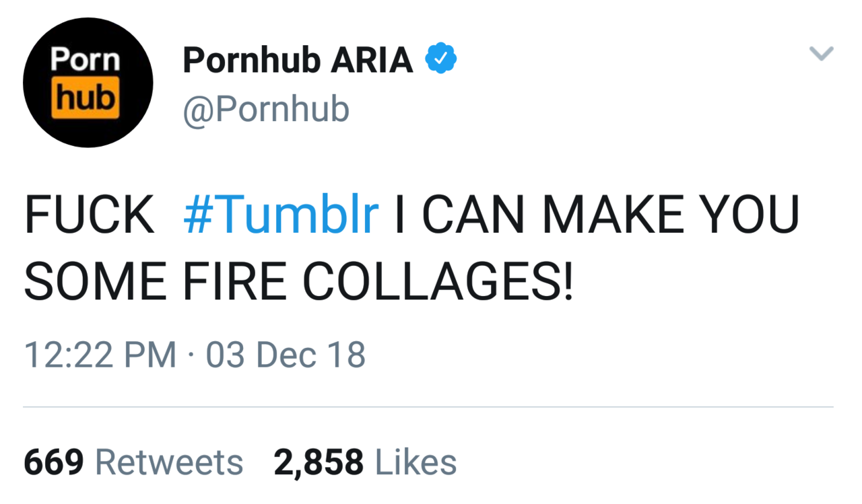Click the text I CAN MAKE YOU

[x=596, y=215]
